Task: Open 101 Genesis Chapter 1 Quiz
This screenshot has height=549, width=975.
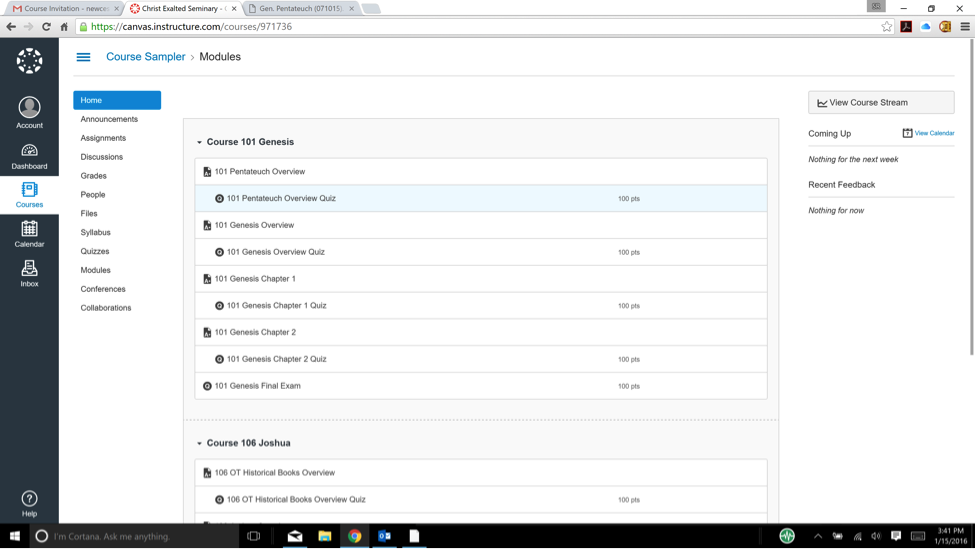Action: point(276,306)
